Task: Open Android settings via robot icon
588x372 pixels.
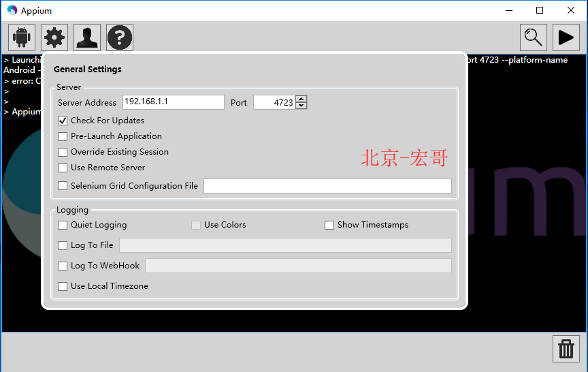Action: pyautogui.click(x=22, y=37)
